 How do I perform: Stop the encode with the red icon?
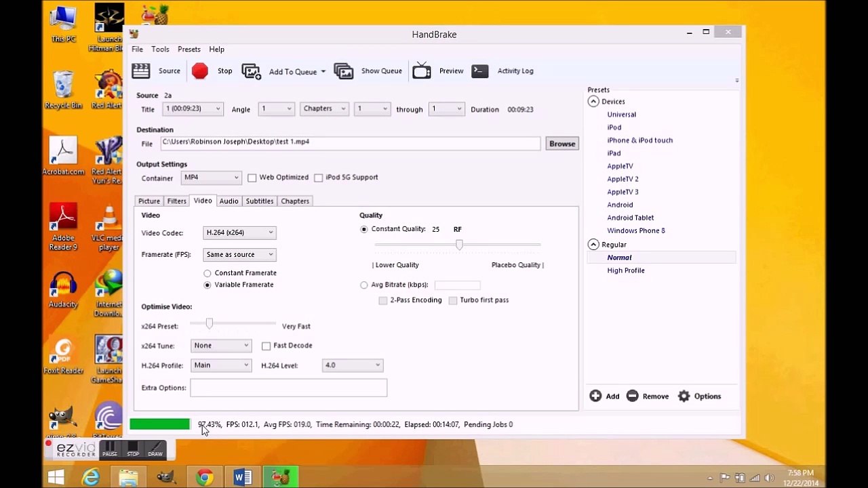click(x=200, y=70)
